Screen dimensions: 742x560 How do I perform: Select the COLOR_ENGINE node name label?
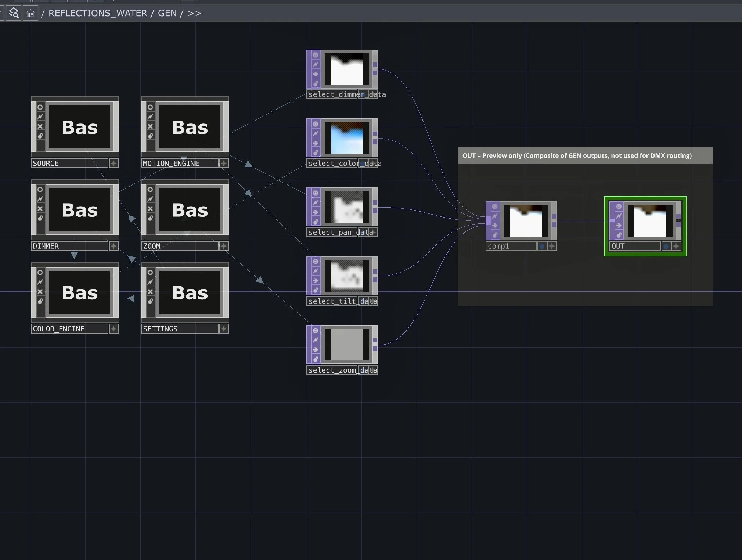(58, 329)
